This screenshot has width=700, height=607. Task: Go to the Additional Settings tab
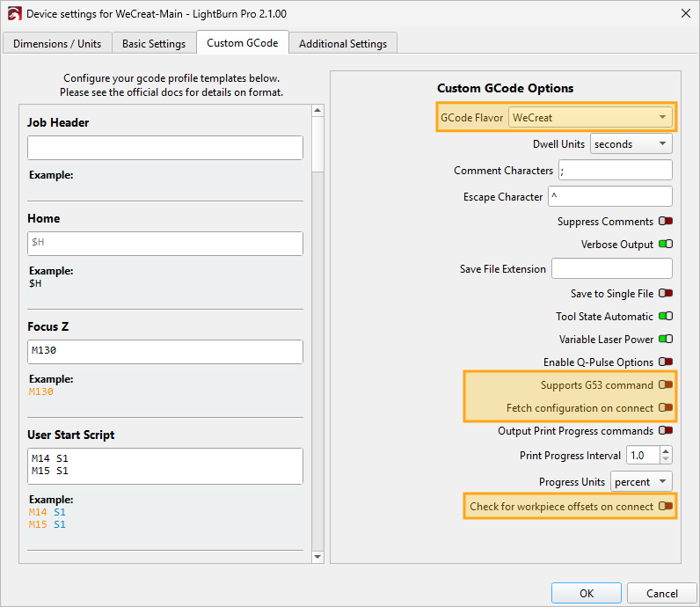click(343, 44)
